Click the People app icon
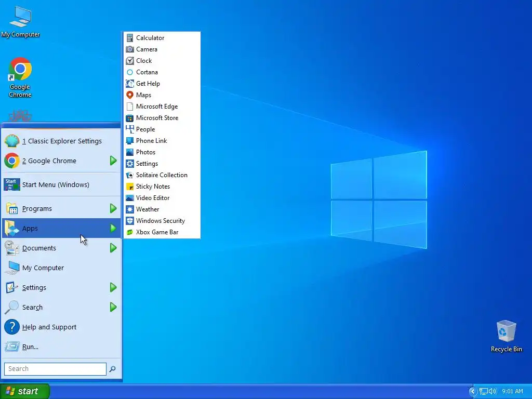 129,129
